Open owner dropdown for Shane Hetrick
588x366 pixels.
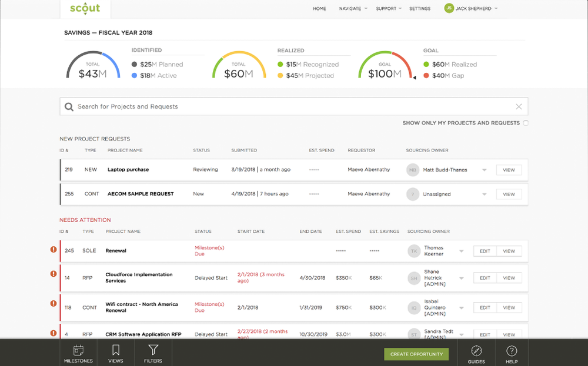point(462,278)
